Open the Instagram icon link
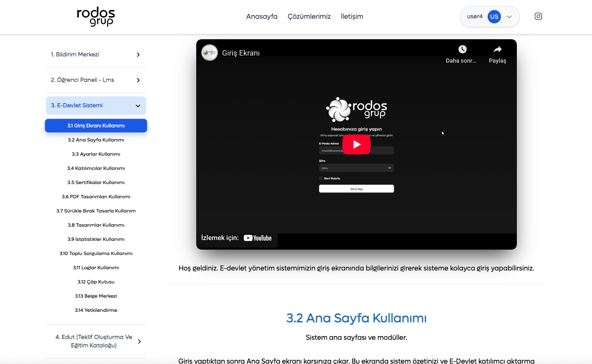The width and height of the screenshot is (592, 364). coord(538,16)
